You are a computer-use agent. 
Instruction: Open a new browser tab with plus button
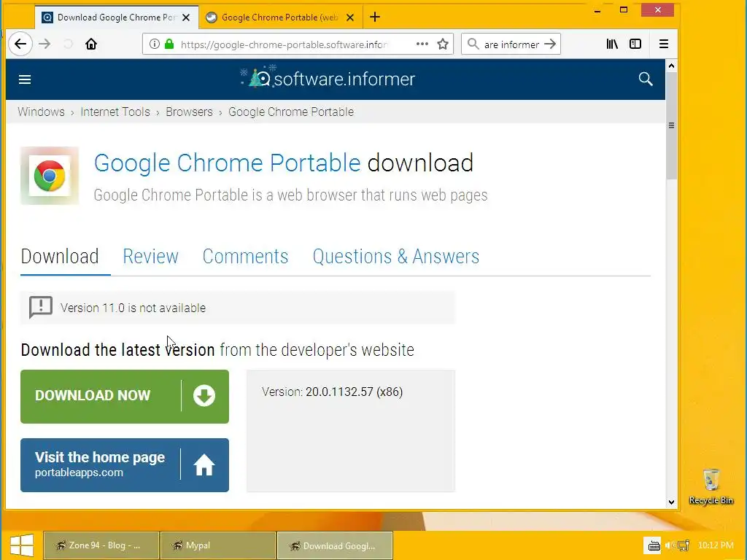375,17
